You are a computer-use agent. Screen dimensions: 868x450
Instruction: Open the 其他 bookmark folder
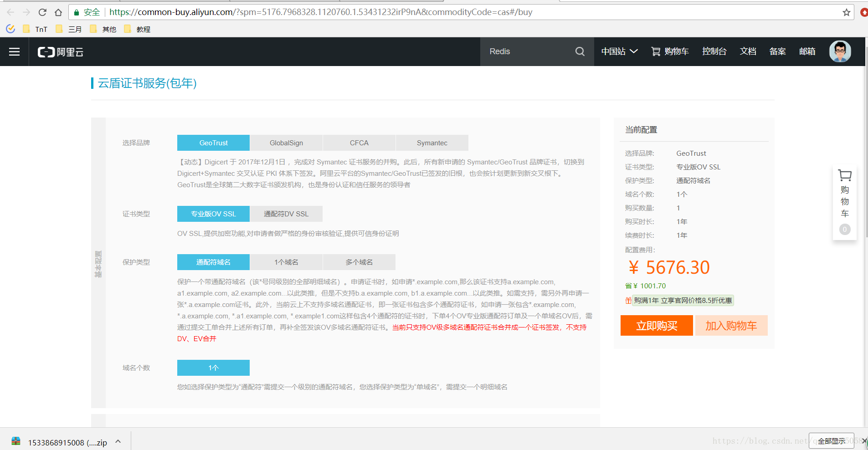tap(103, 29)
